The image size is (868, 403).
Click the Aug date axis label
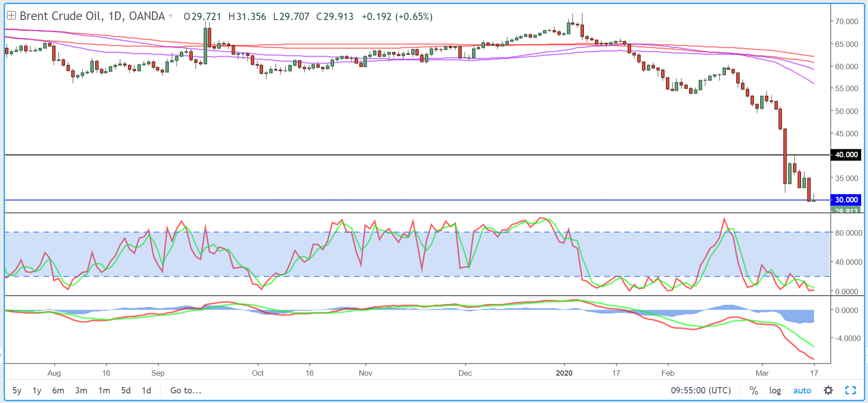pos(54,373)
